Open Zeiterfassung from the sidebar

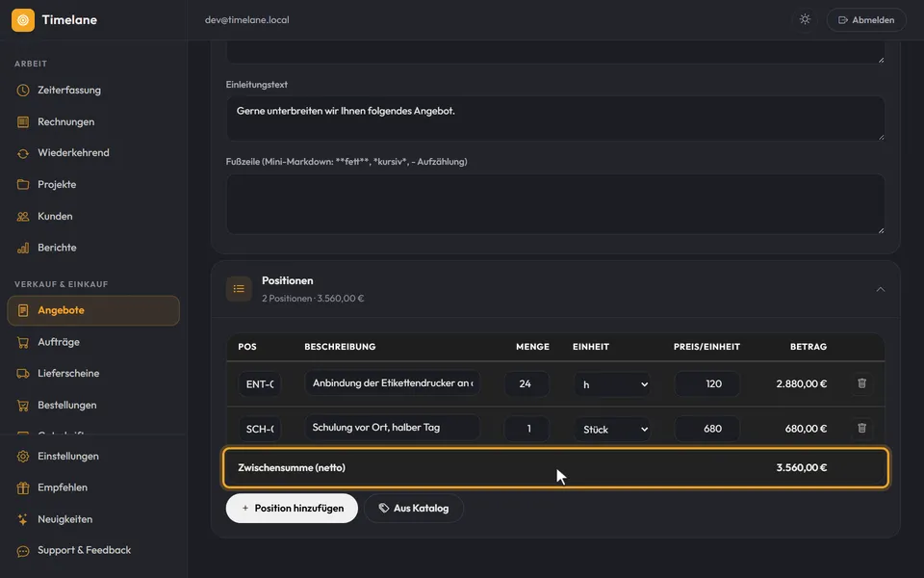tap(93, 91)
